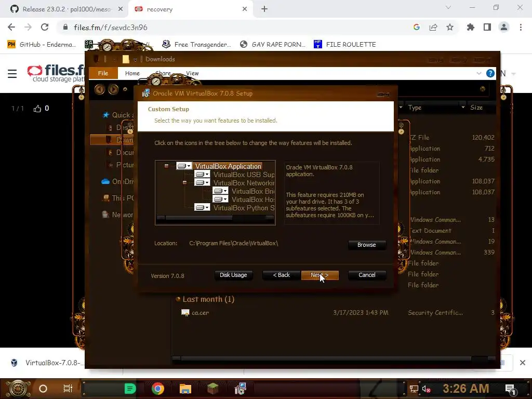Open VirtualBox Python Support feature dropdown
This screenshot has width=532, height=399.
click(x=202, y=207)
